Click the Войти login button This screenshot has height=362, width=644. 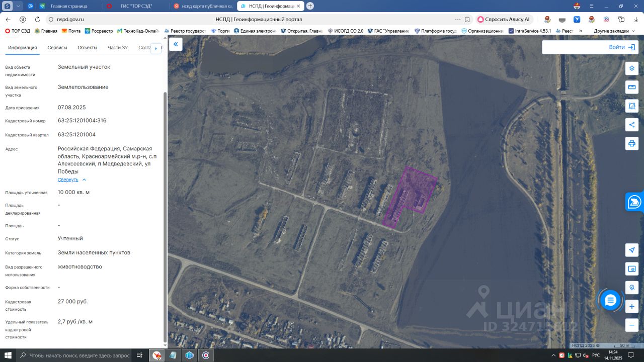point(622,47)
